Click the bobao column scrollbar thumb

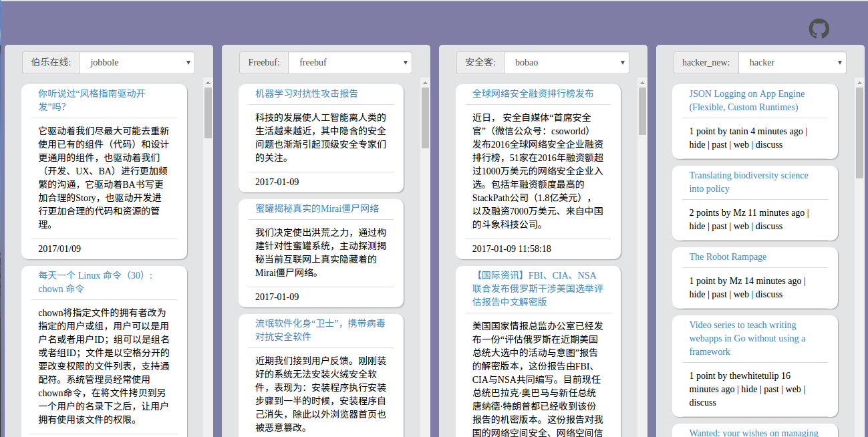pyautogui.click(x=642, y=111)
